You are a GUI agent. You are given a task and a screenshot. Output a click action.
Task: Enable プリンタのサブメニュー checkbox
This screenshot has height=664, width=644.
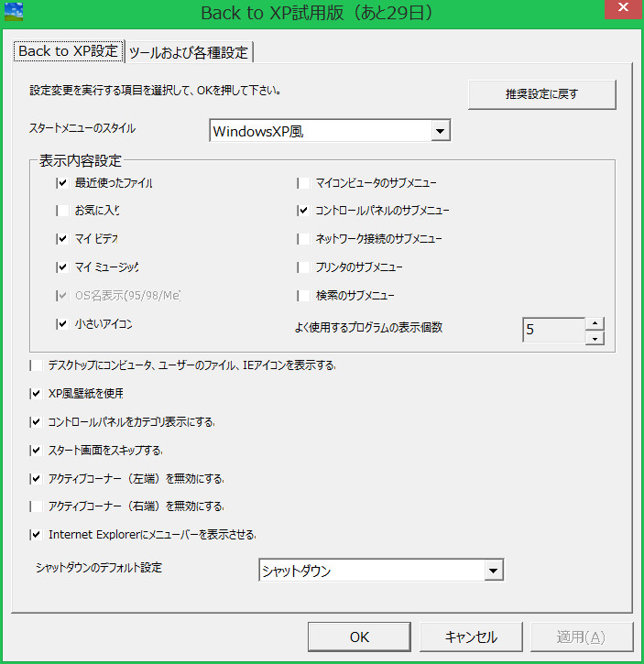303,267
